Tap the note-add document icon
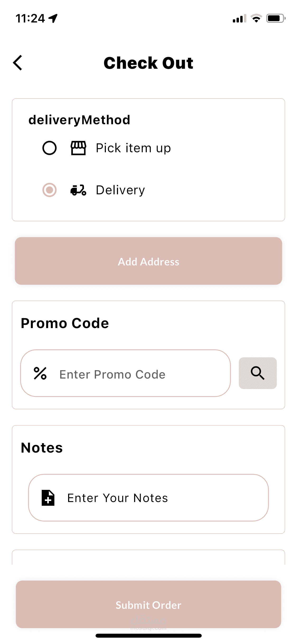297x644 pixels. coord(48,498)
